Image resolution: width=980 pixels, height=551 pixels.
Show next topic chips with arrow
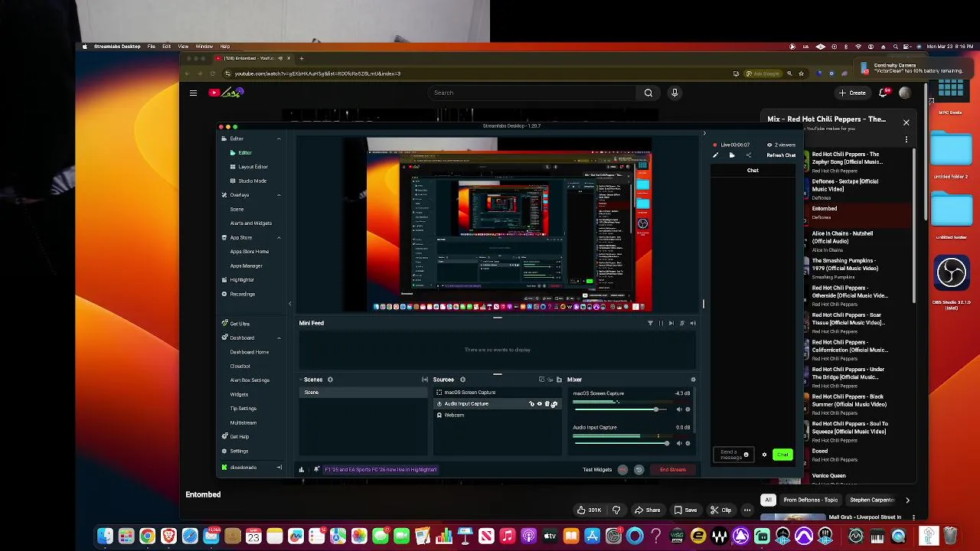coord(907,500)
